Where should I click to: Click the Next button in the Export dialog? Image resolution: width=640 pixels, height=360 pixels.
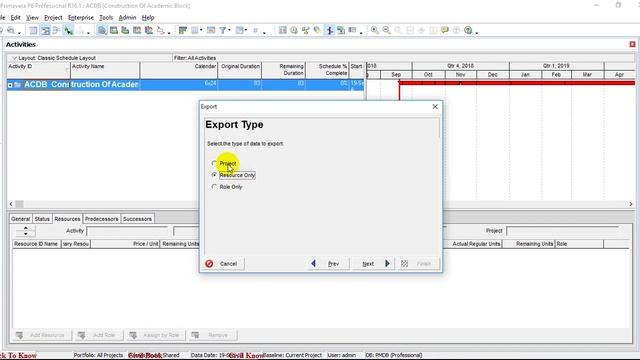[x=373, y=264]
